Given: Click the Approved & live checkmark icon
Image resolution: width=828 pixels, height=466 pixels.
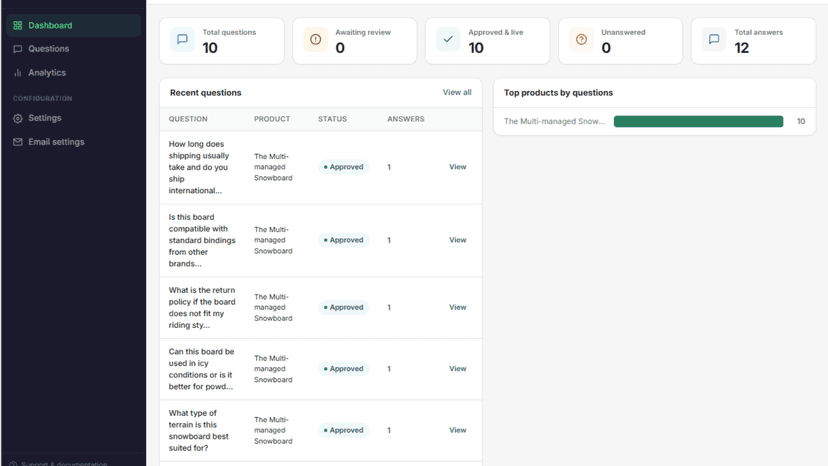Looking at the screenshot, I should point(448,40).
